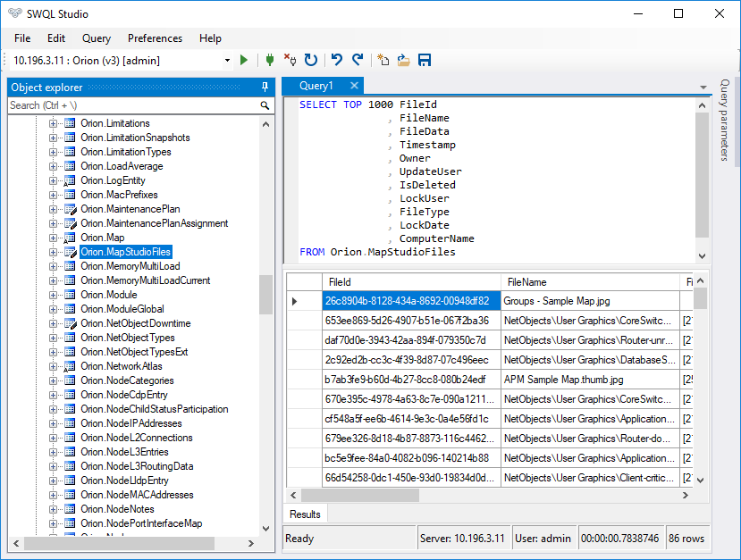Click the redo arrow icon in toolbar
This screenshot has height=560, width=741.
tap(358, 60)
